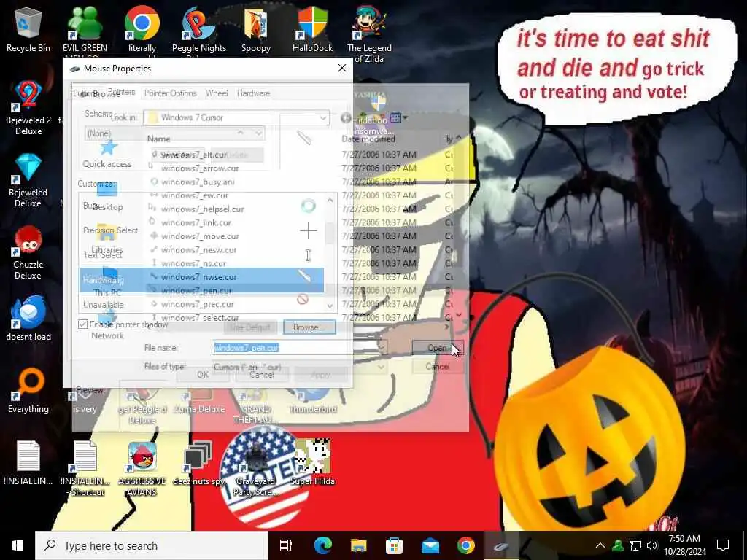The height and width of the screenshot is (560, 747).
Task: Switch to the Pointer Options tab
Action: pos(170,93)
